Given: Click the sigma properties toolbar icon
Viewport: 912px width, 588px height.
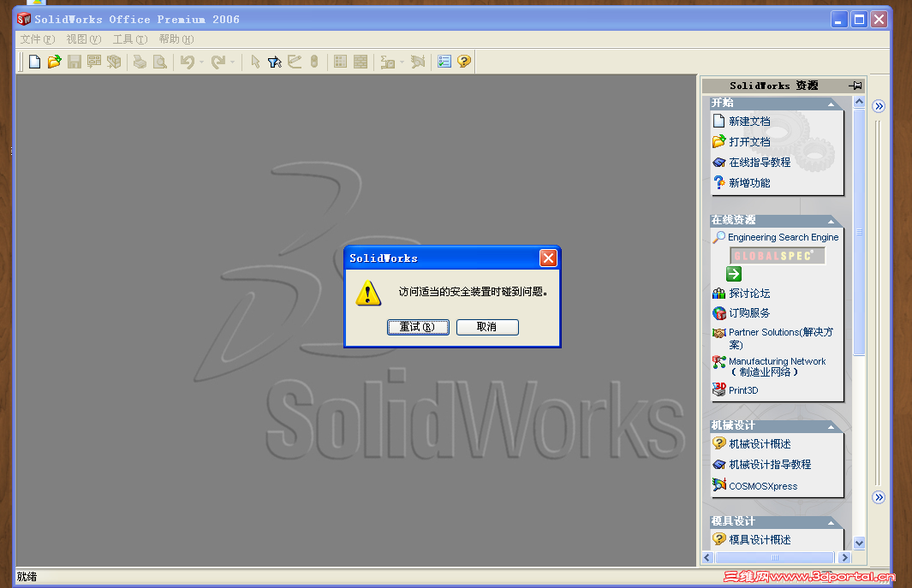Looking at the screenshot, I should pyautogui.click(x=387, y=62).
